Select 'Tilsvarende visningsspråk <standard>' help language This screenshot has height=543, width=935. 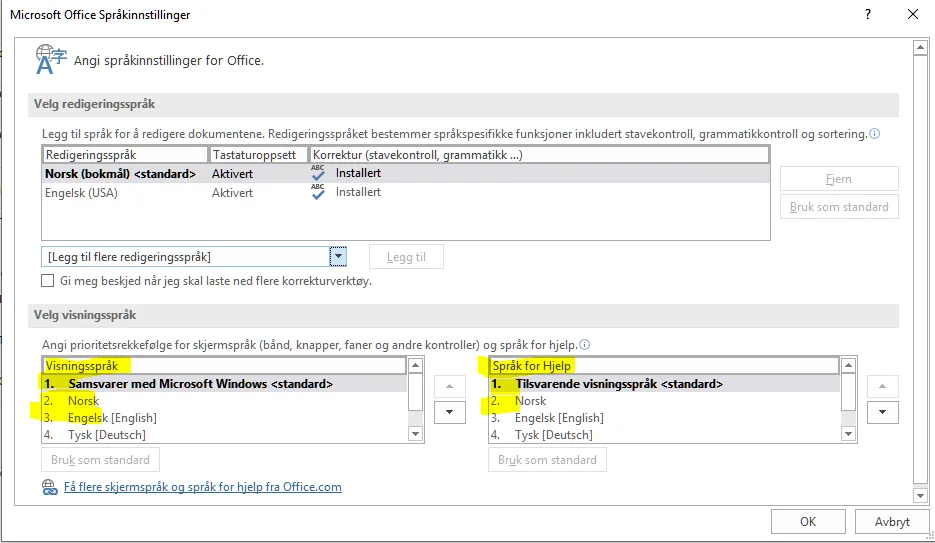click(665, 384)
